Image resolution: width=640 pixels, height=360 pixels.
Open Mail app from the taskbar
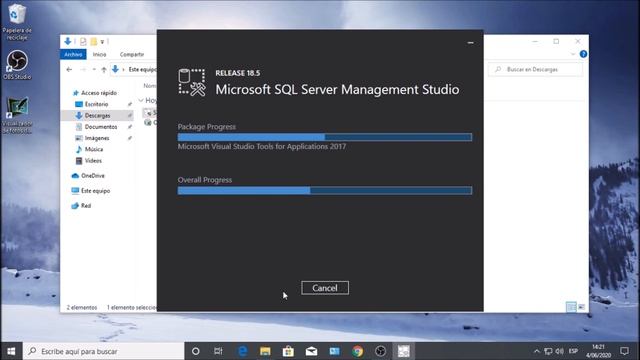coord(311,351)
